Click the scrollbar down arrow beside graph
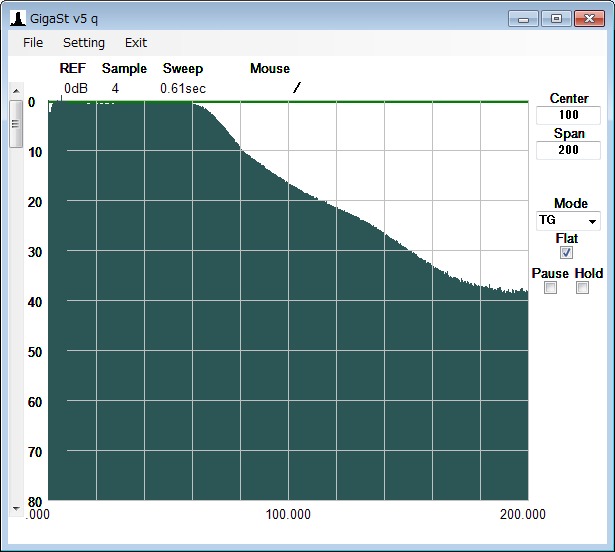The width and height of the screenshot is (615, 552). click(x=15, y=508)
